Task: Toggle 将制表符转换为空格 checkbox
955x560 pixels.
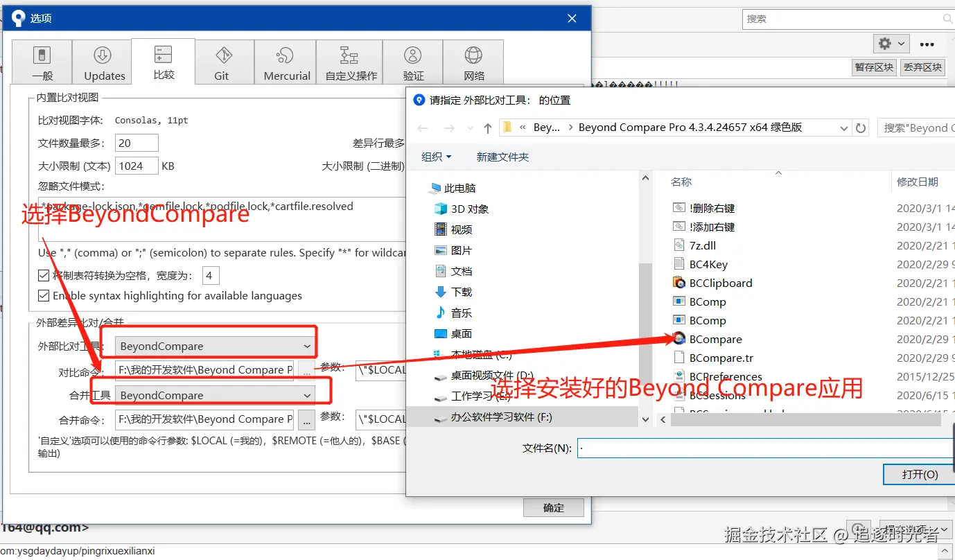Action: (x=44, y=275)
